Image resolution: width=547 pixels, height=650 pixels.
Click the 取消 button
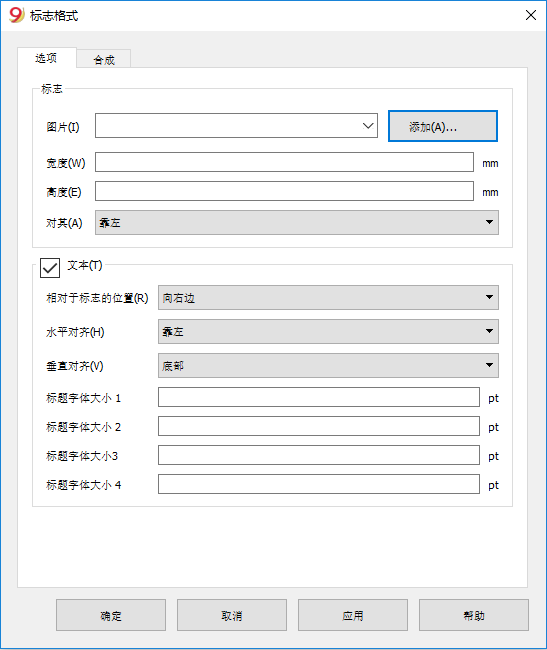(x=232, y=615)
